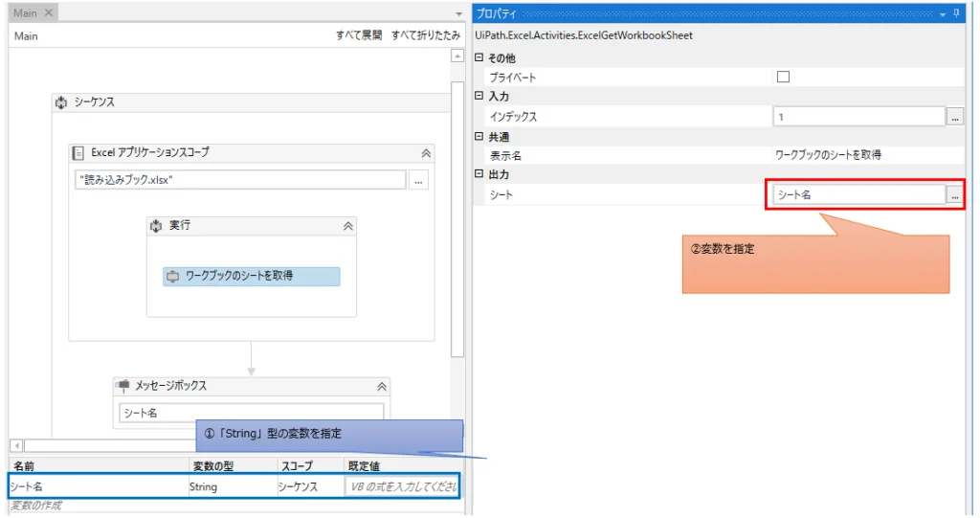Click the workbook path field 読み込みブック.xlsx
Screen dimensions: 980x518
click(x=240, y=180)
